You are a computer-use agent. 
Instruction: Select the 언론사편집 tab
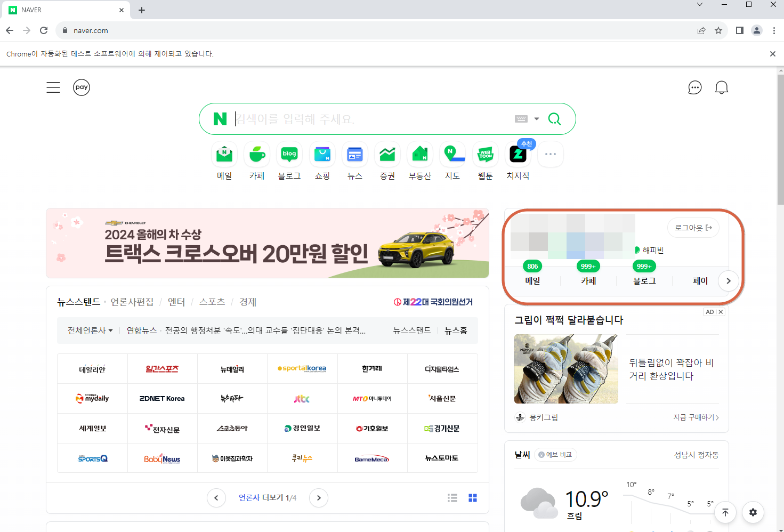132,302
